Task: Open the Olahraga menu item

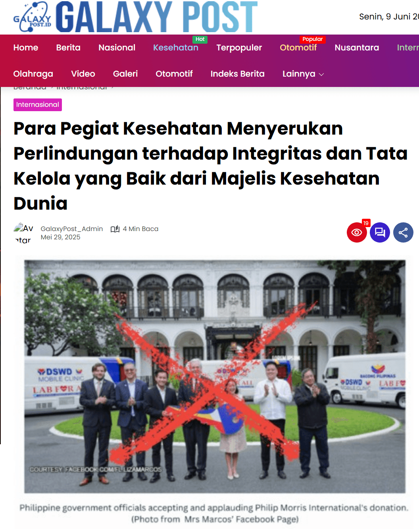Action: click(x=33, y=74)
